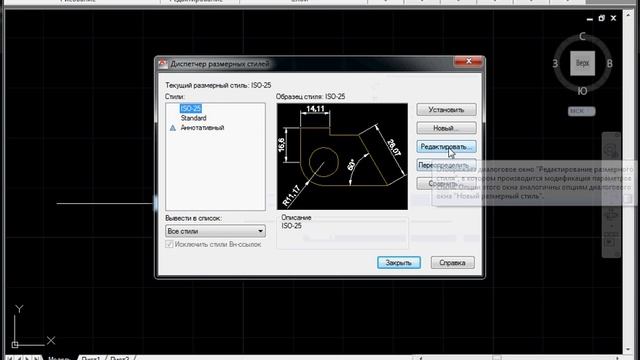Click the З west compass letter
Screen dimensions: 640x360
coord(555,64)
